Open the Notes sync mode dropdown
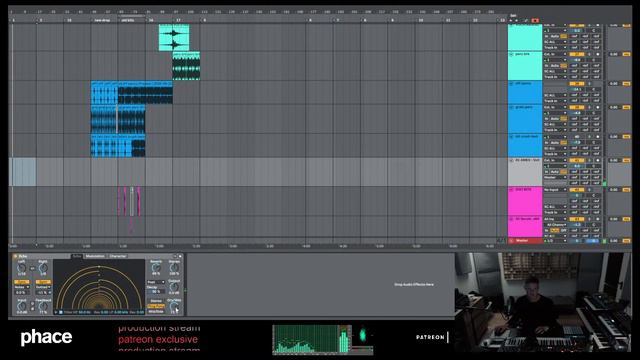The width and height of the screenshot is (640, 360). [22, 287]
